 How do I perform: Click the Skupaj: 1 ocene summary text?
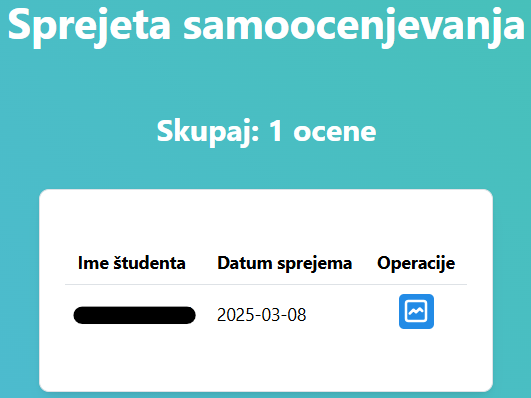pyautogui.click(x=266, y=131)
